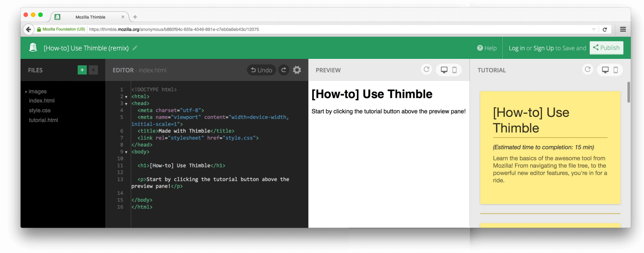Switch Tutorial to mobile view
This screenshot has height=253, width=644.
click(x=616, y=70)
